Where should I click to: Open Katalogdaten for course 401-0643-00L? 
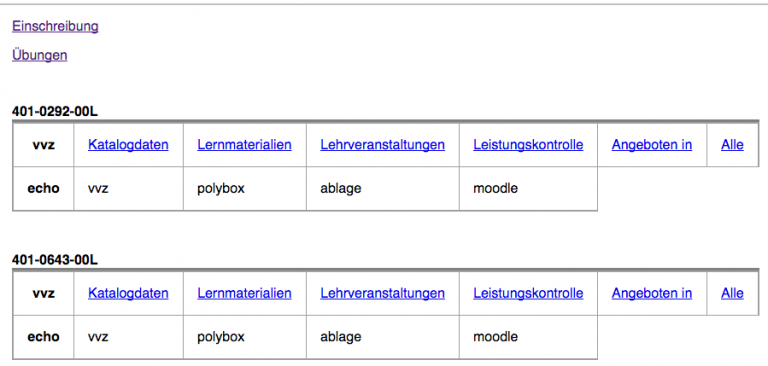click(128, 293)
